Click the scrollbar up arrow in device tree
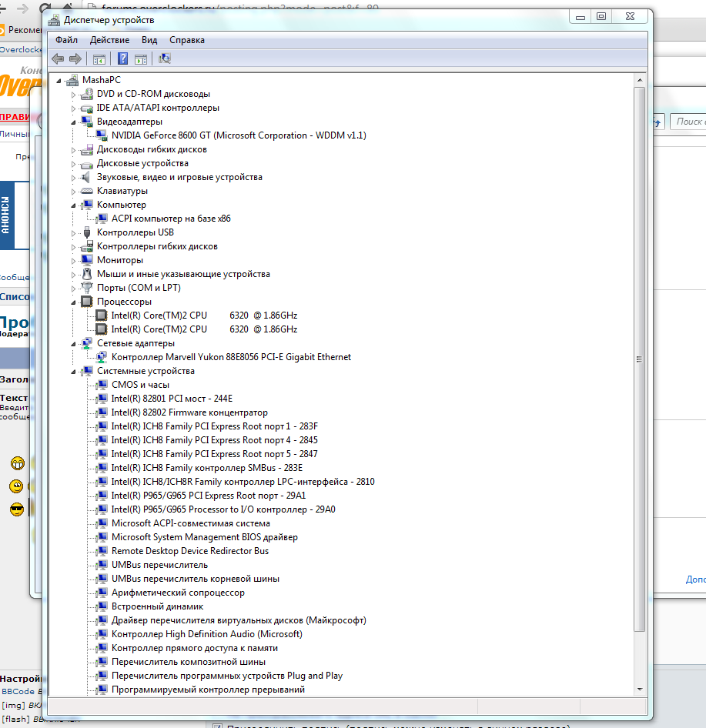This screenshot has width=706, height=728. 640,80
